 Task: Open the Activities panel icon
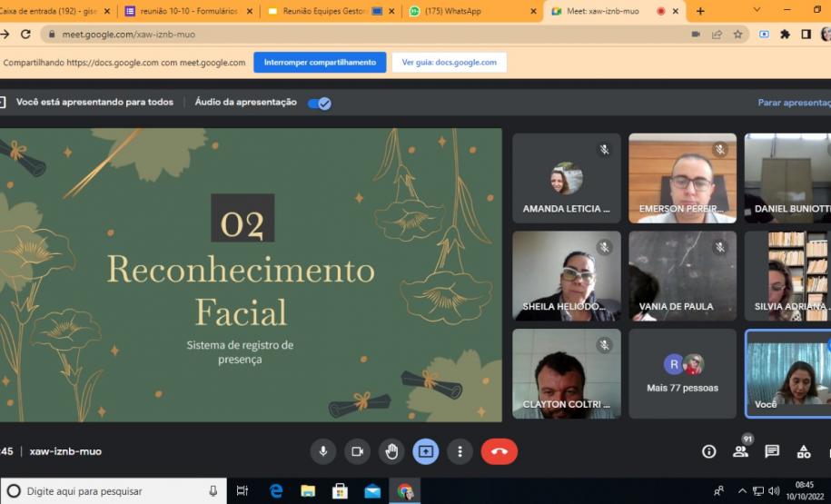[804, 451]
